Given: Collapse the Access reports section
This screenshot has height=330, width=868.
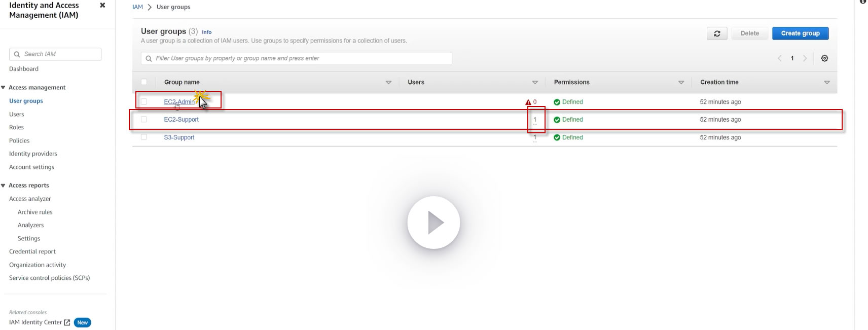Looking at the screenshot, I should tap(3, 186).
